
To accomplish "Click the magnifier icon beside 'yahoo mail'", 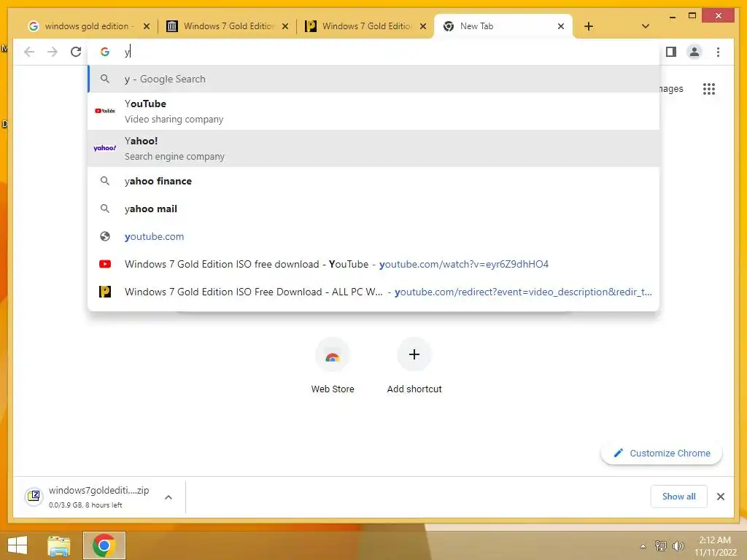I will [105, 209].
